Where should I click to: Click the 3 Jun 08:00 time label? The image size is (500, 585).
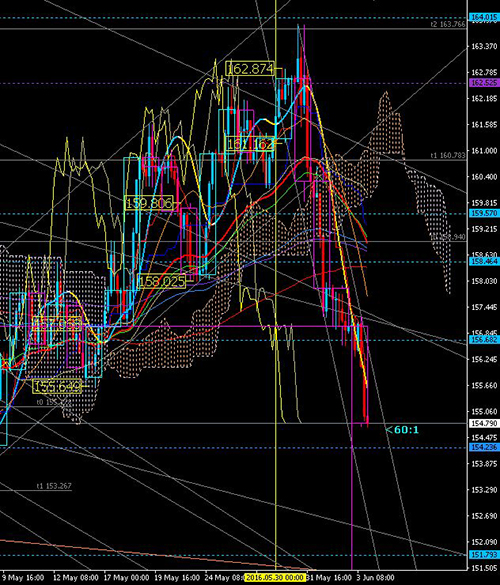tap(375, 578)
